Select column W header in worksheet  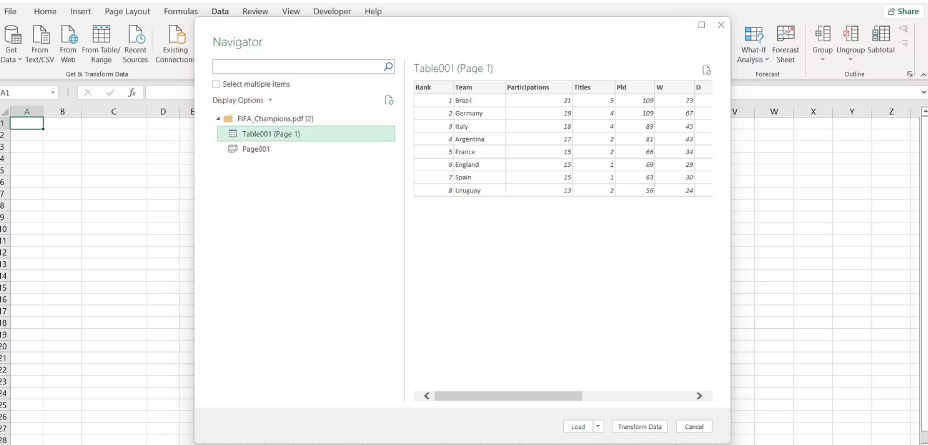[774, 111]
